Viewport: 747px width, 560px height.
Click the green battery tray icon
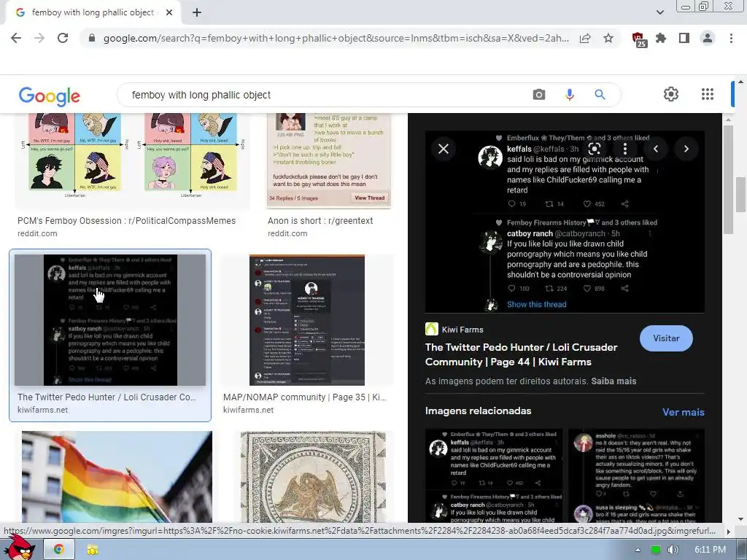pos(656,550)
